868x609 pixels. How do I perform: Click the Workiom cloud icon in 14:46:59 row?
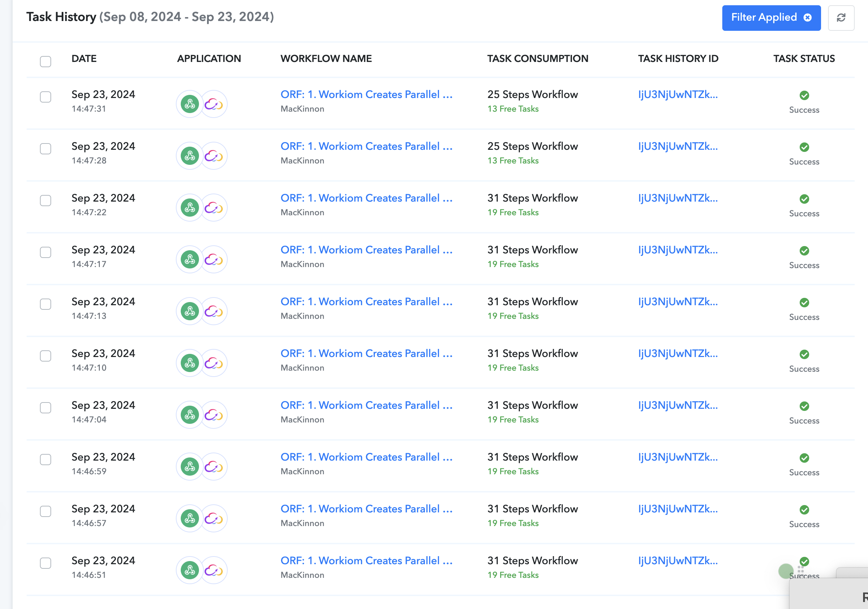(214, 466)
